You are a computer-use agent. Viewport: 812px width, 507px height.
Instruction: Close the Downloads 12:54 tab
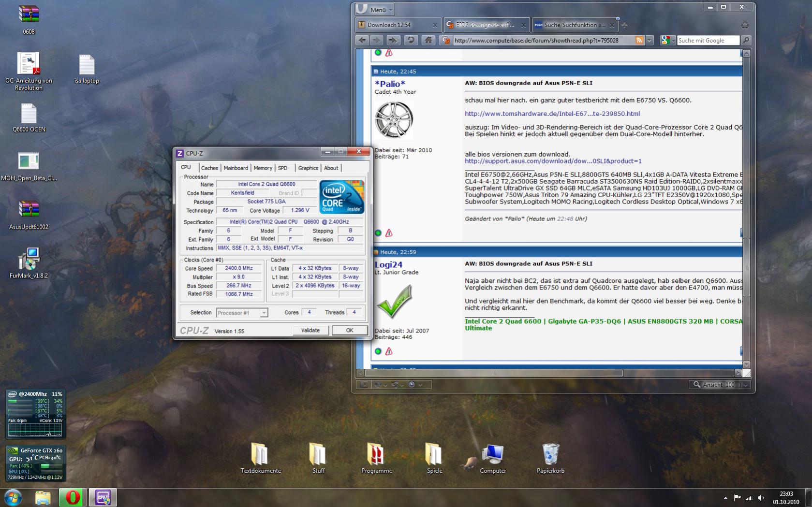pos(435,25)
